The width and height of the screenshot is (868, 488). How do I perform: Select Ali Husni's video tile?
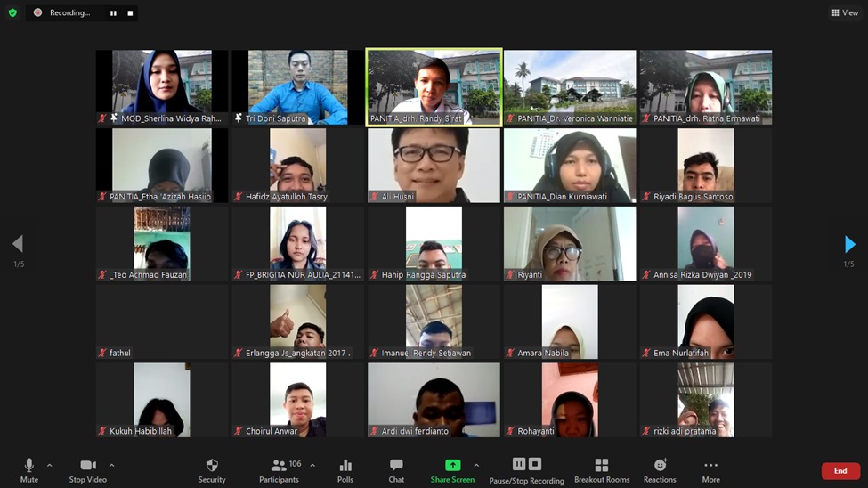[434, 166]
